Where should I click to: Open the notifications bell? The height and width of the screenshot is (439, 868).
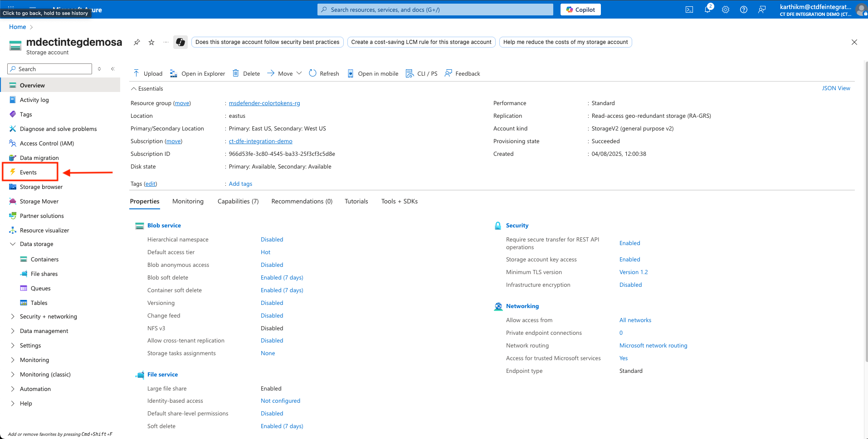click(x=707, y=10)
